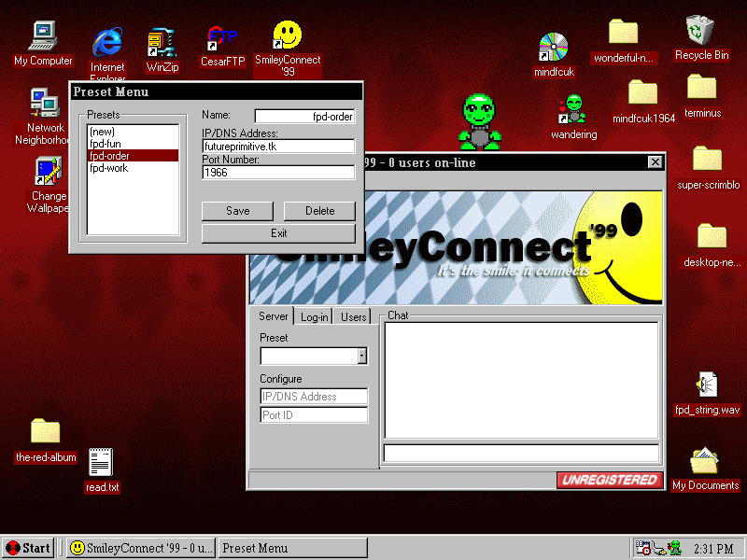This screenshot has height=560, width=747.
Task: Switch to the Log-in tab
Action: pos(314,317)
